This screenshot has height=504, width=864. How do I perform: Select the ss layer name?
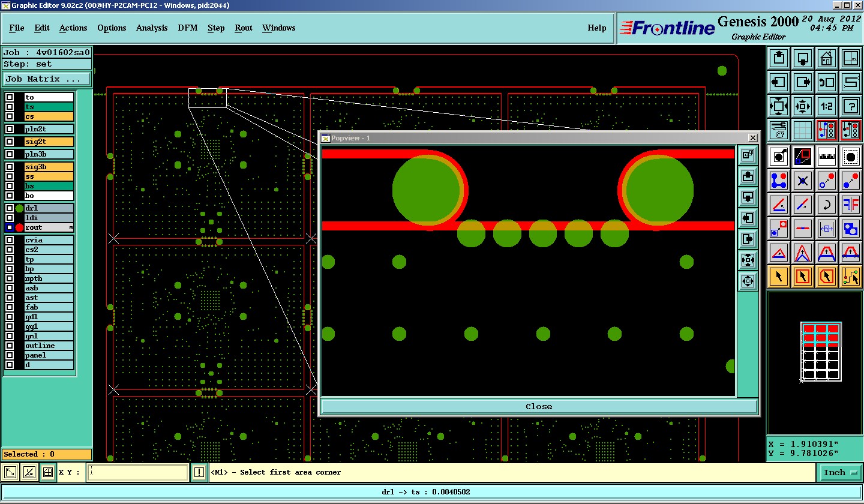point(49,176)
